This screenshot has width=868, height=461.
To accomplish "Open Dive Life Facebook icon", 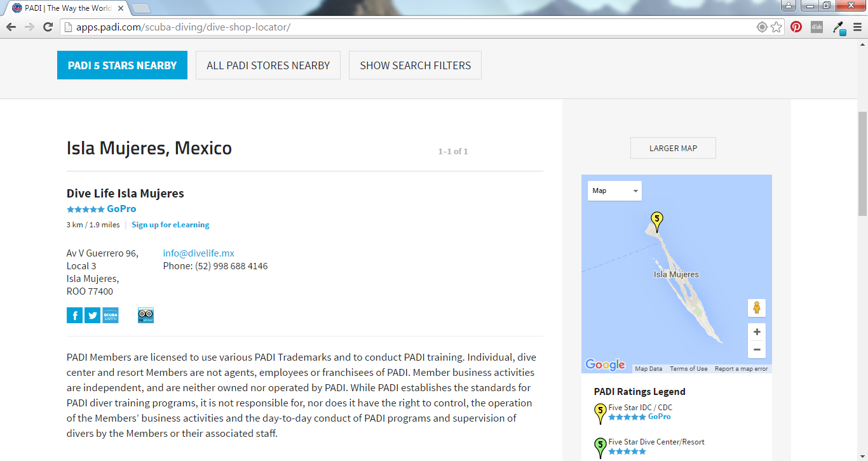I will pos(74,315).
